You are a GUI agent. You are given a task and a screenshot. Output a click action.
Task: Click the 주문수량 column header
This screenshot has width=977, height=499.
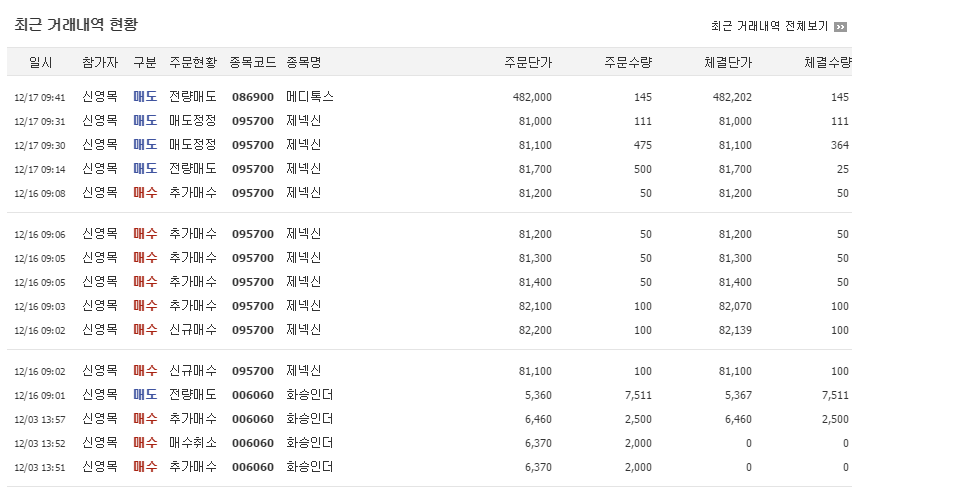pos(627,62)
